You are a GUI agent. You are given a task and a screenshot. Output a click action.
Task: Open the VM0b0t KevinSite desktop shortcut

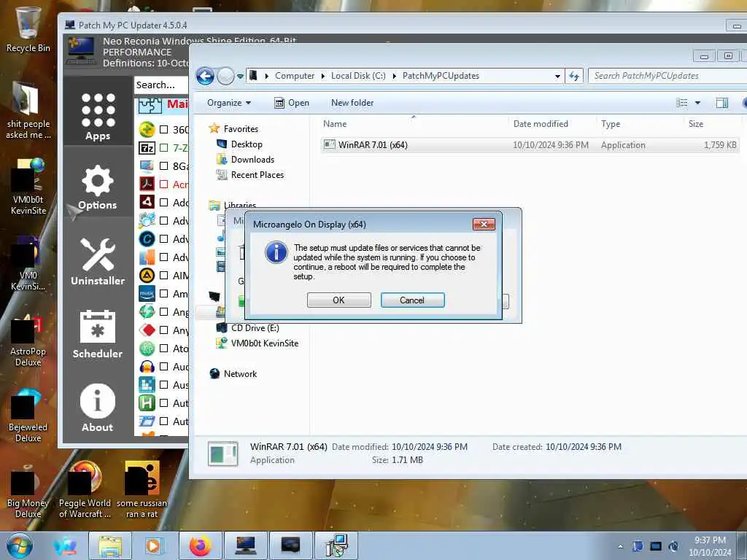28,187
